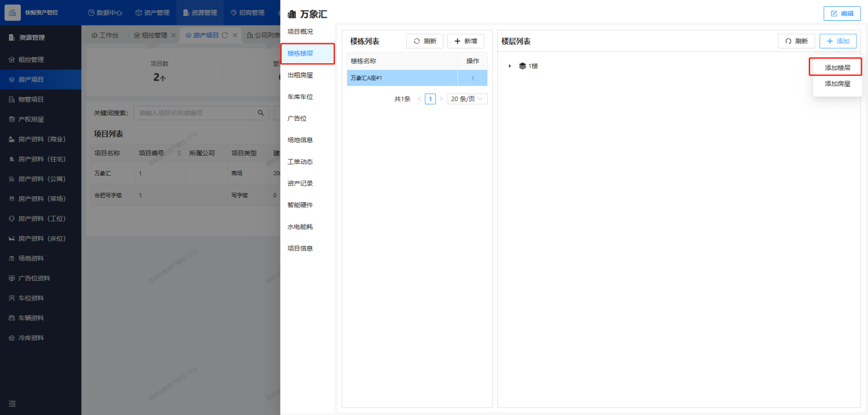Click the magnifier search icon

tap(262, 113)
